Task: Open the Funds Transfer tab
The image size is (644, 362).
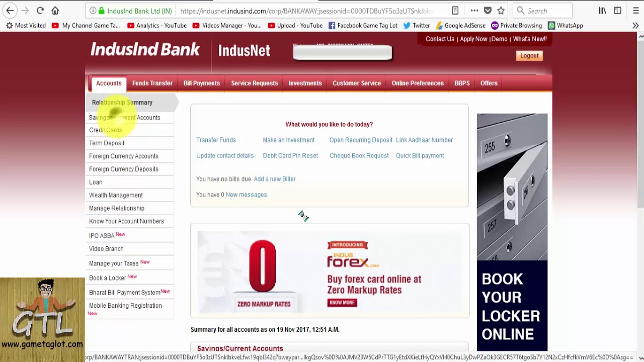Action: coord(152,83)
